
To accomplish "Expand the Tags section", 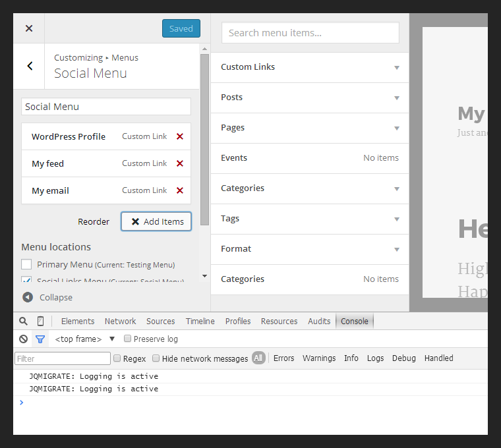I will (310, 219).
